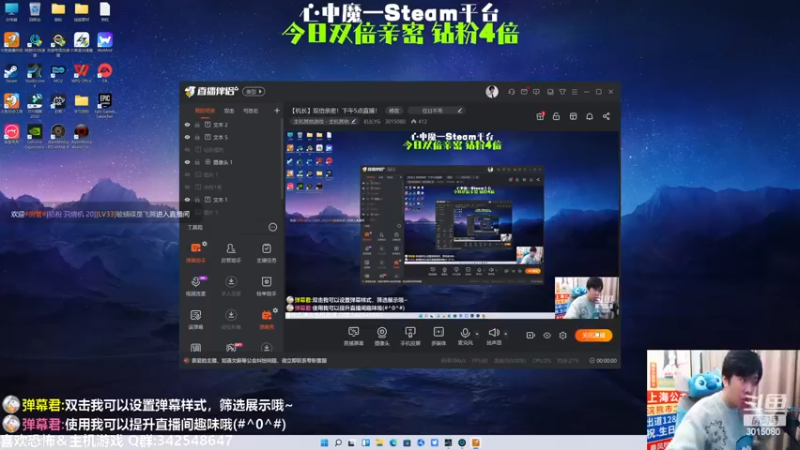800x450 pixels.
Task: Add 直播屏幕 screen capture source
Action: [353, 336]
